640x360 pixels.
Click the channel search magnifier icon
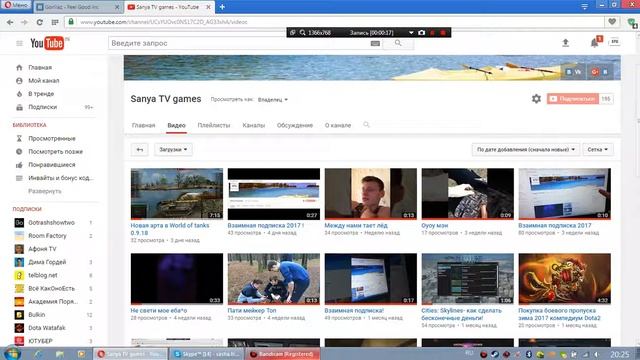coord(366,125)
